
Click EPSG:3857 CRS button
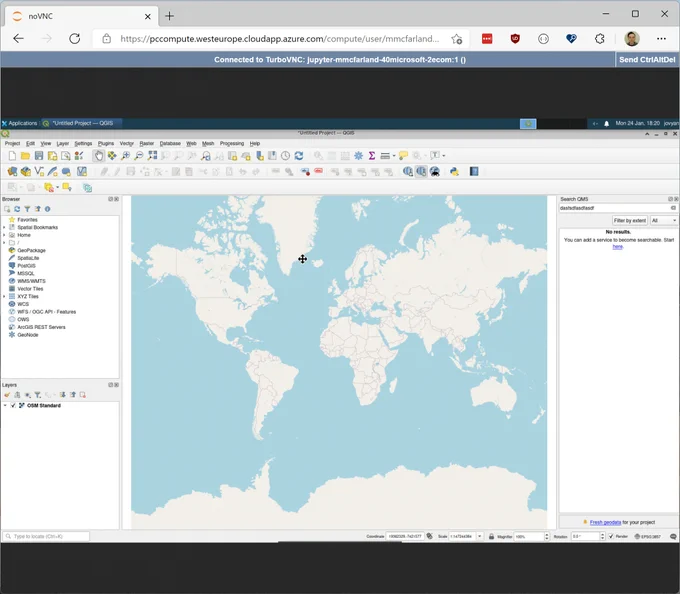[648, 536]
